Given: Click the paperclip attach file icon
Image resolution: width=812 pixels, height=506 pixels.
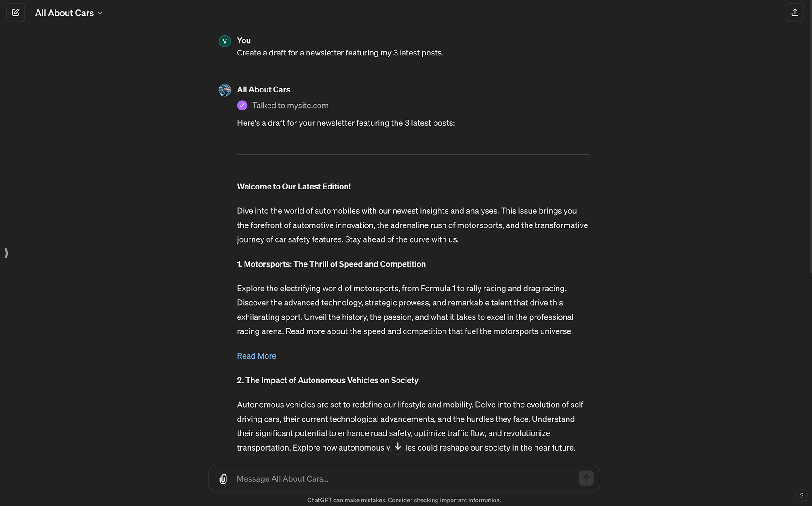Looking at the screenshot, I should pos(223,479).
